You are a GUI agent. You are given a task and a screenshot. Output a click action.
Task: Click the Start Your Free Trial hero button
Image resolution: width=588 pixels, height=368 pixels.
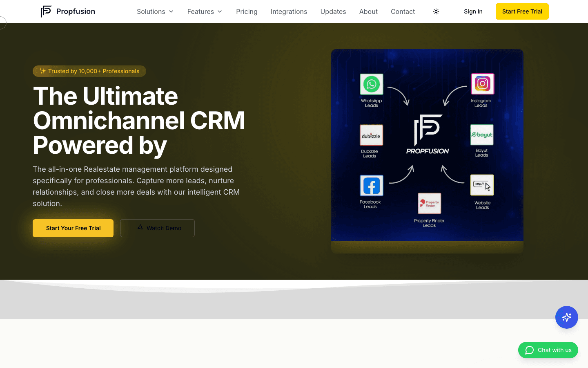(x=73, y=228)
